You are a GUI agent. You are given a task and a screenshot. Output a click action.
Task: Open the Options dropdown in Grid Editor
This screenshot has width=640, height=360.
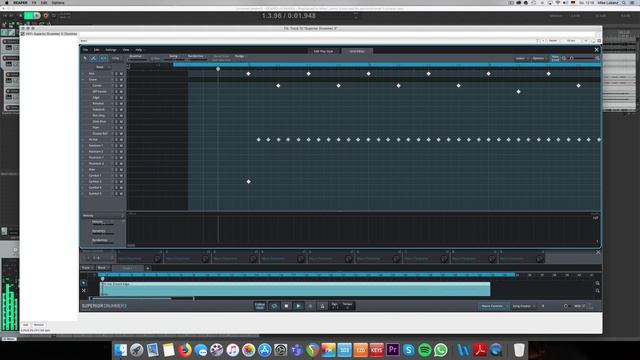pyautogui.click(x=540, y=58)
